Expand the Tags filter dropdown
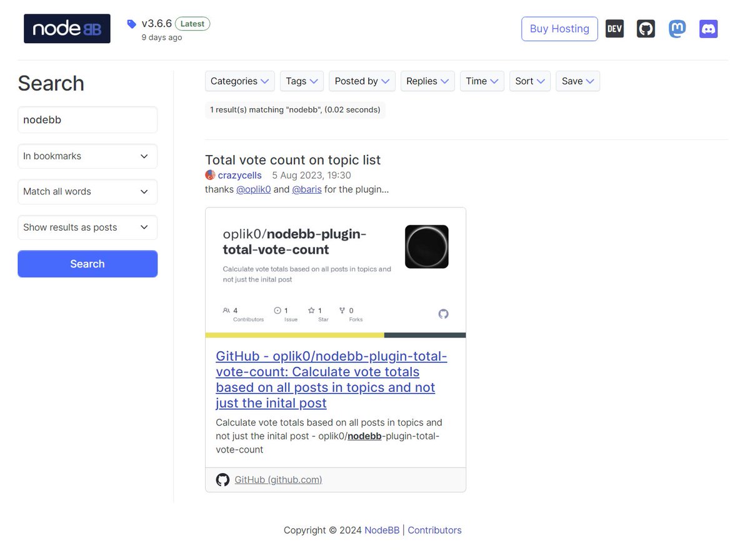 tap(302, 81)
